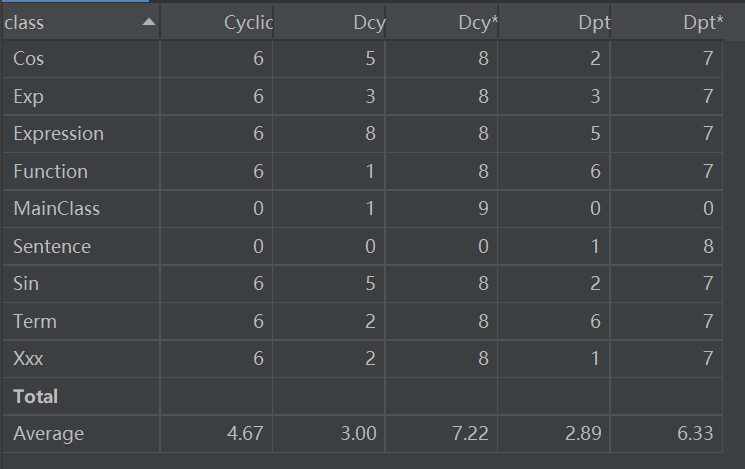Click the Total row label
Image resolution: width=745 pixels, height=469 pixels.
pos(36,396)
